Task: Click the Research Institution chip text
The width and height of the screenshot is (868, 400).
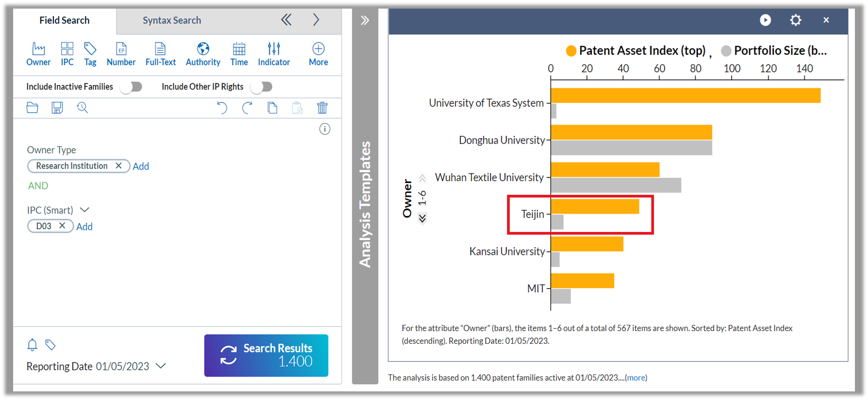Action: click(x=72, y=166)
